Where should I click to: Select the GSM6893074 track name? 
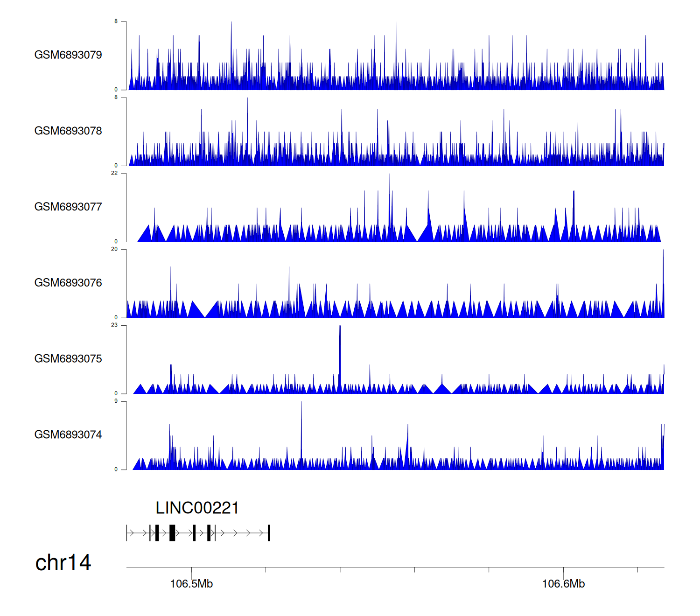tap(68, 434)
